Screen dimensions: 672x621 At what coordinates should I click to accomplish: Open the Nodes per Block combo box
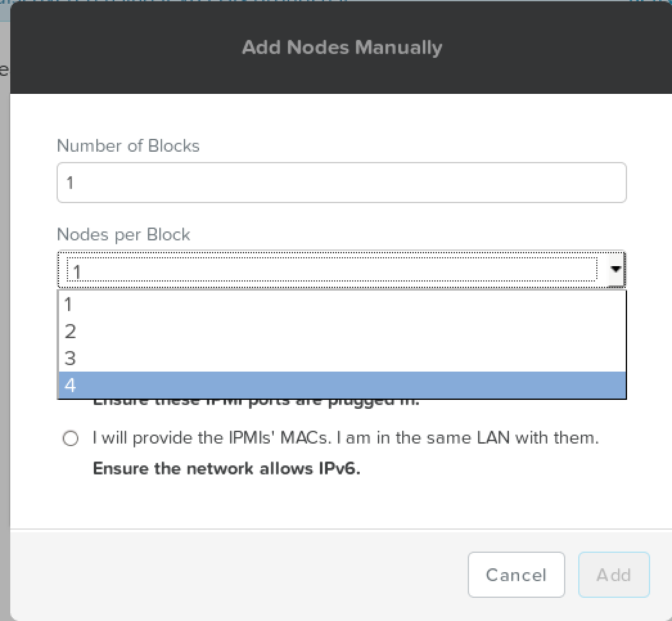(334, 269)
